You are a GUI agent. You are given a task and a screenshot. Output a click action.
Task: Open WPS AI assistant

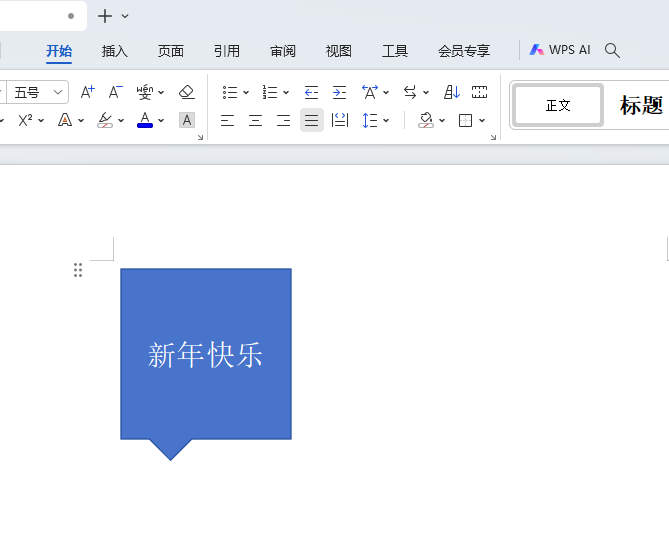click(x=560, y=50)
